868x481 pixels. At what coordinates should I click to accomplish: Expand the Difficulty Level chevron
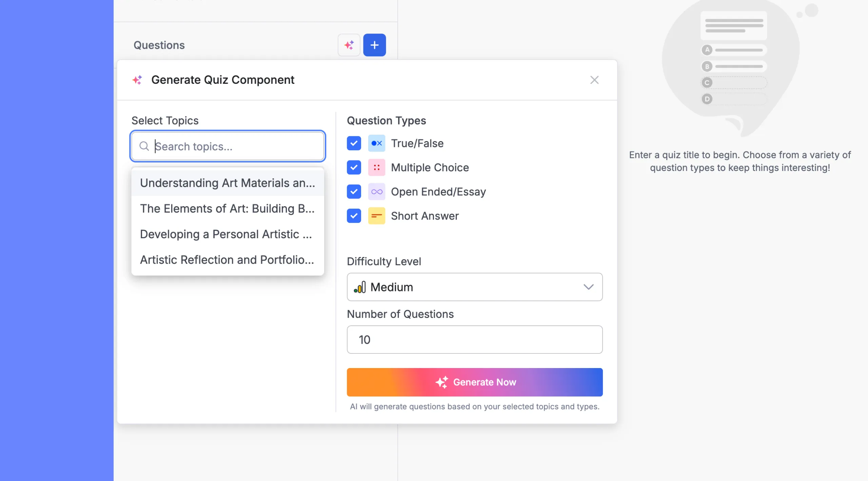[x=588, y=287]
